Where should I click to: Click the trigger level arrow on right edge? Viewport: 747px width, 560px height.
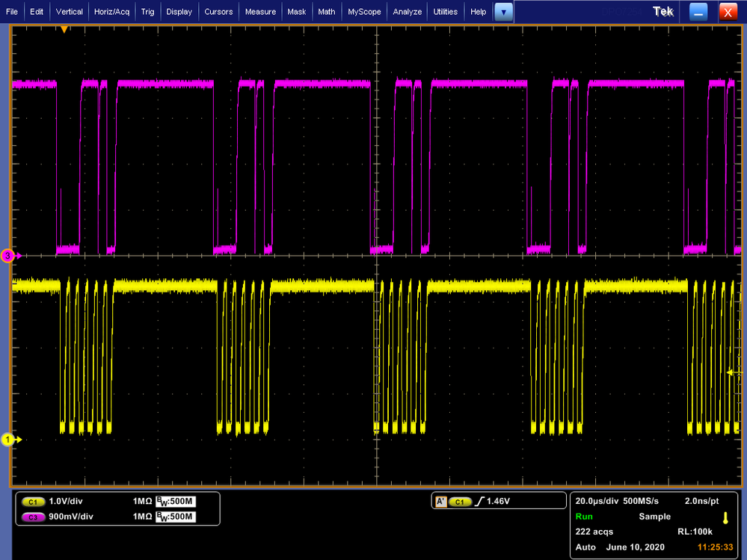point(732,372)
